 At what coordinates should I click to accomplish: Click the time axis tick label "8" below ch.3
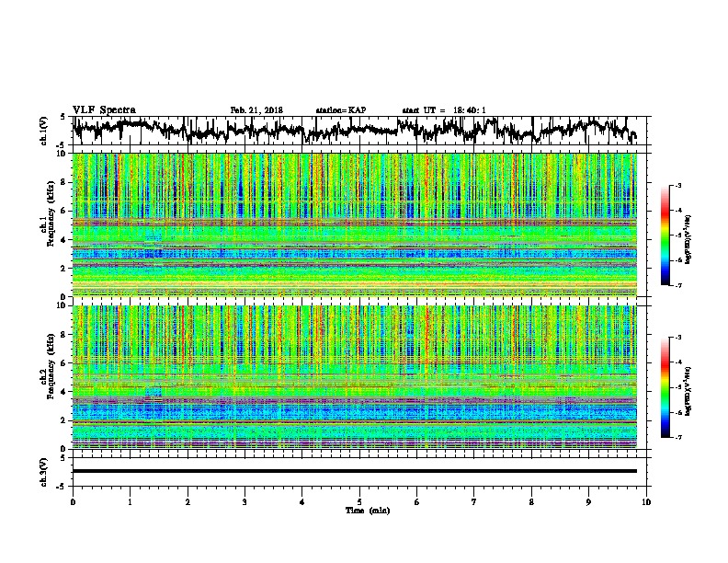point(531,502)
